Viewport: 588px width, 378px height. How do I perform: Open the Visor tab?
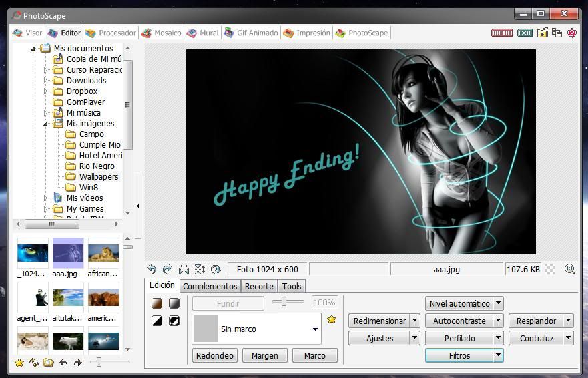27,33
